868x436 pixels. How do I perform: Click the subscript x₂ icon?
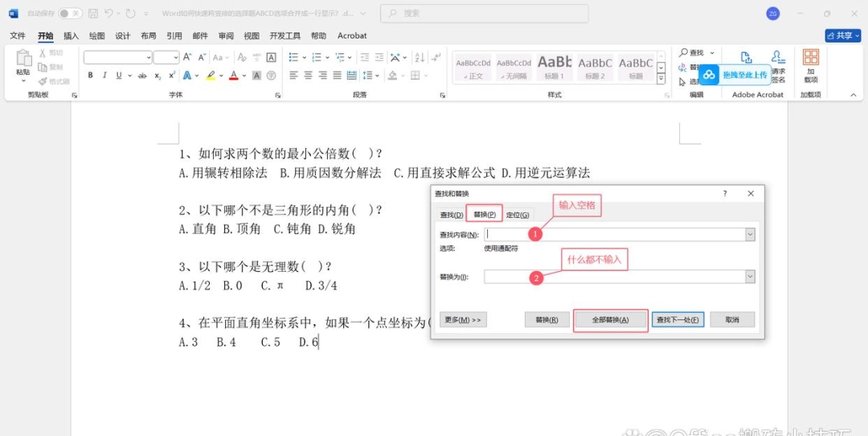pos(158,76)
